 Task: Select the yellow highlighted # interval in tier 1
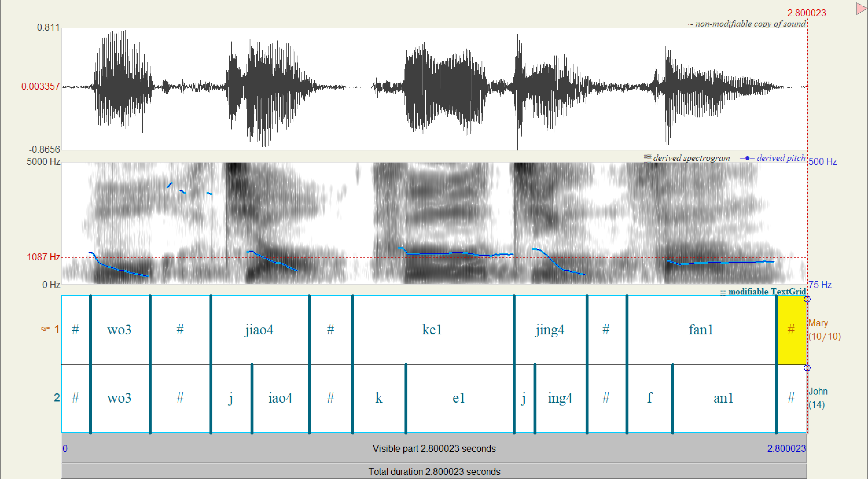click(x=791, y=329)
